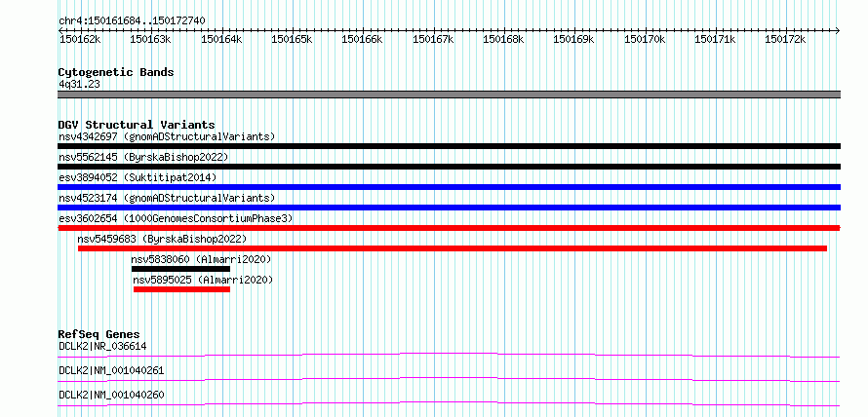The width and height of the screenshot is (868, 417).
Task: Click the 150169k ruler tick label
Action: point(574,40)
